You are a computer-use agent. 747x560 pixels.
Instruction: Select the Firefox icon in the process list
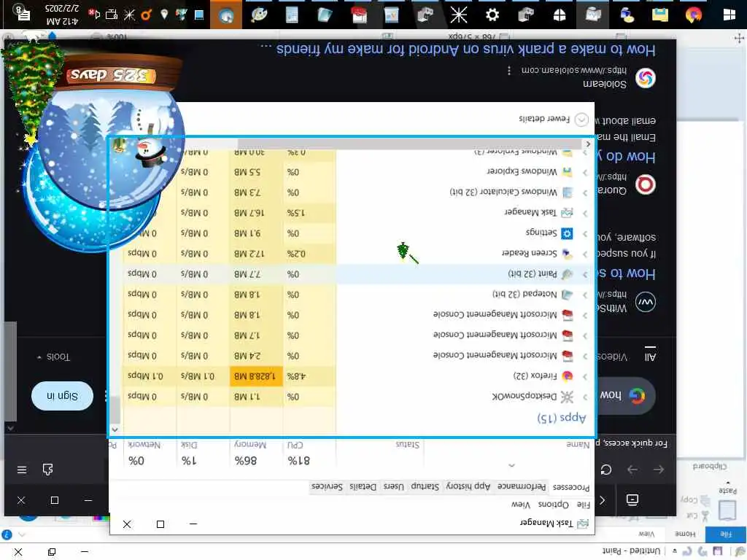567,376
